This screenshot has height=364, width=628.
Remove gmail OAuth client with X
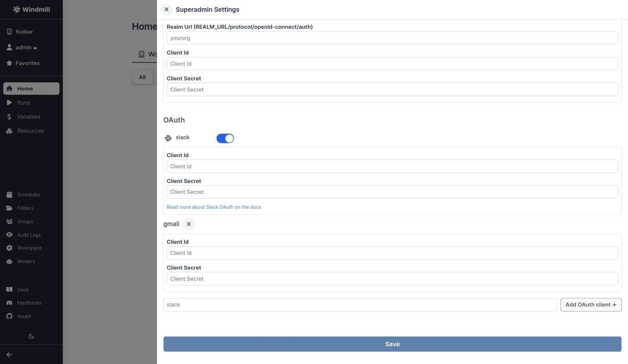click(x=189, y=224)
